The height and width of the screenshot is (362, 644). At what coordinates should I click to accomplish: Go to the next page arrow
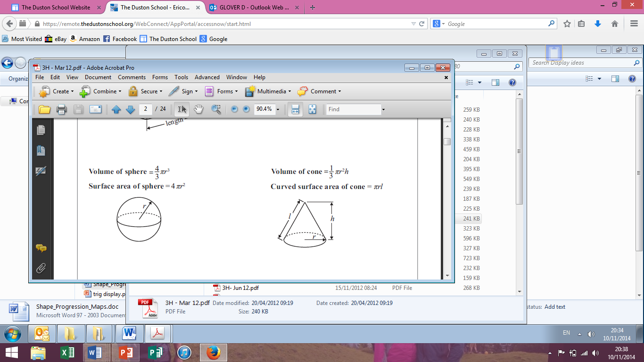point(130,109)
